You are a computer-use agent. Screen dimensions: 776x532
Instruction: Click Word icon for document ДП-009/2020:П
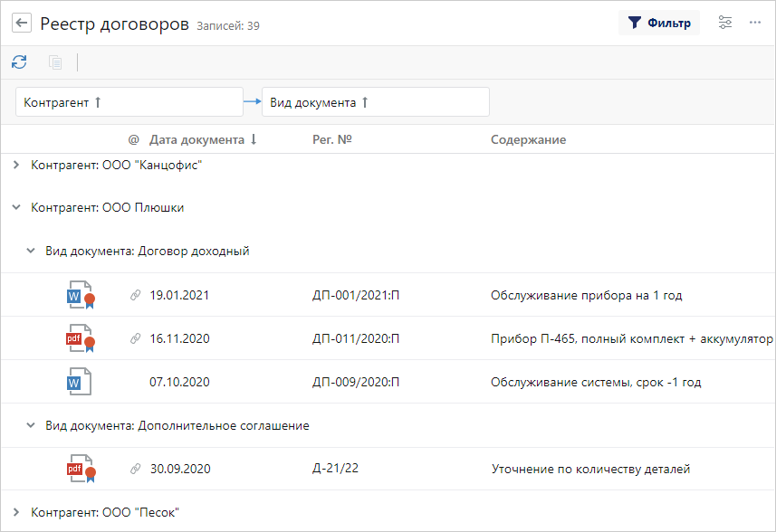pos(79,382)
